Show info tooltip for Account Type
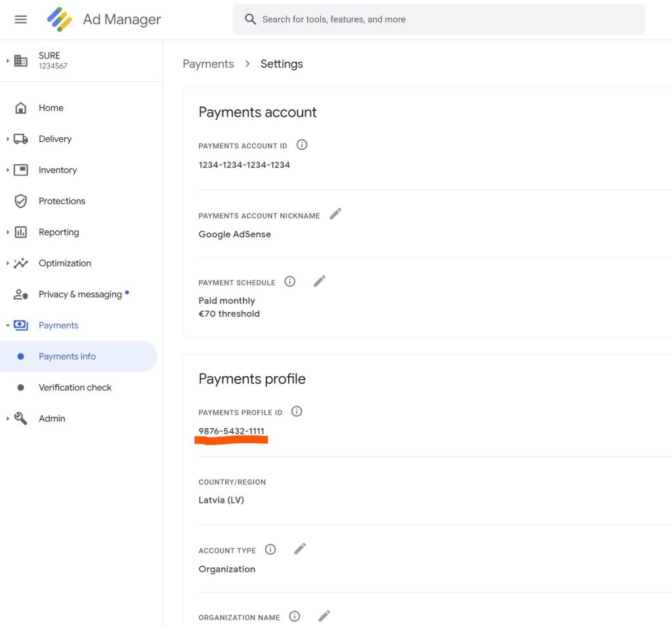The width and height of the screenshot is (672, 627). point(270,550)
